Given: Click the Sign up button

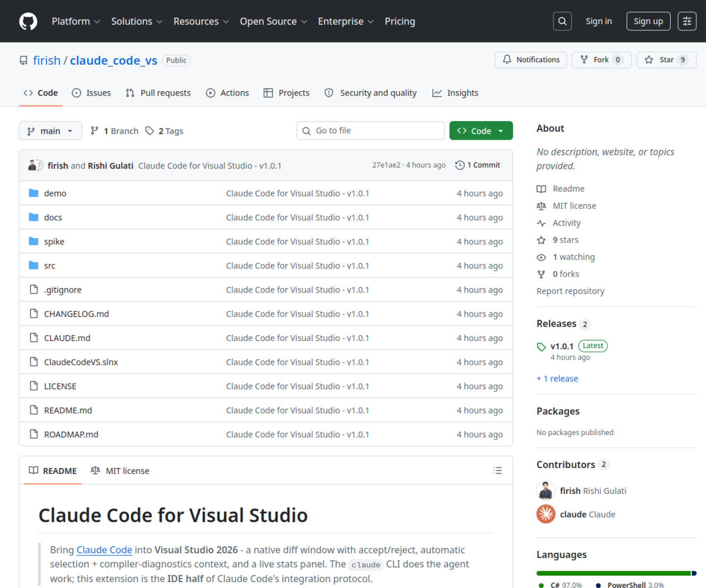Looking at the screenshot, I should point(648,21).
